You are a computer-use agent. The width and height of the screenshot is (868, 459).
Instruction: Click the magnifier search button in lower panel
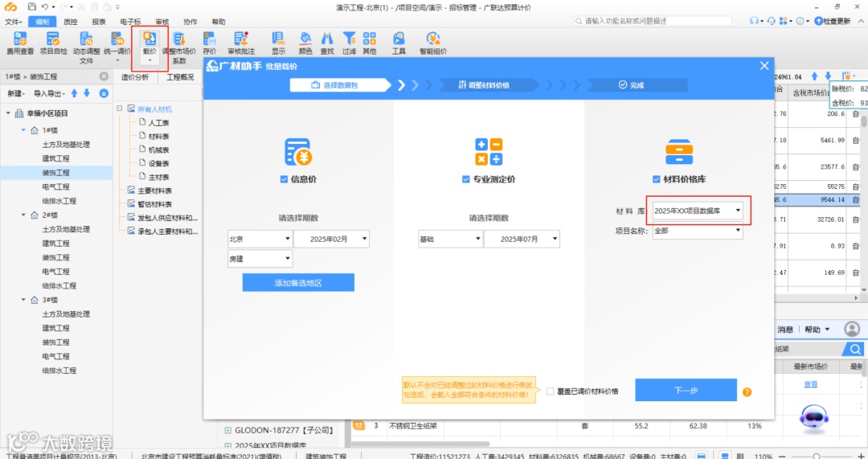(854, 350)
